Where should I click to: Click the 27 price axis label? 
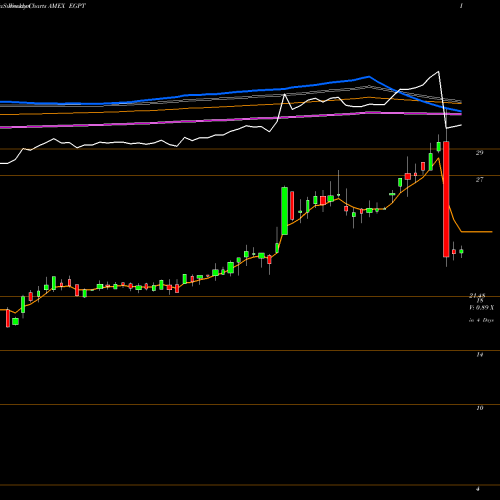(x=479, y=180)
